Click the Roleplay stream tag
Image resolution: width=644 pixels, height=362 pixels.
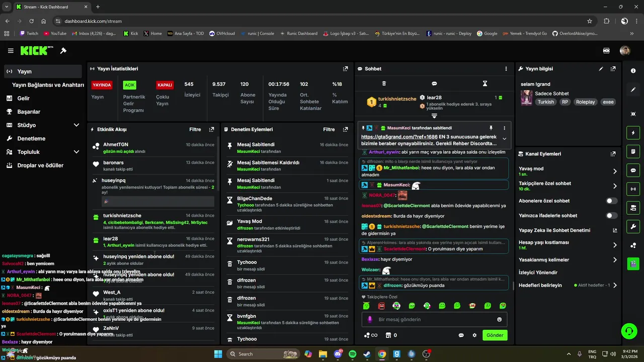tap(585, 102)
